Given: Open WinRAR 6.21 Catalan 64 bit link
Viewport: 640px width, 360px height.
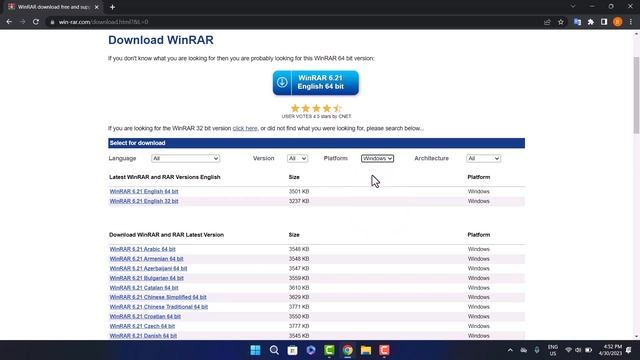Looking at the screenshot, I should [x=144, y=288].
